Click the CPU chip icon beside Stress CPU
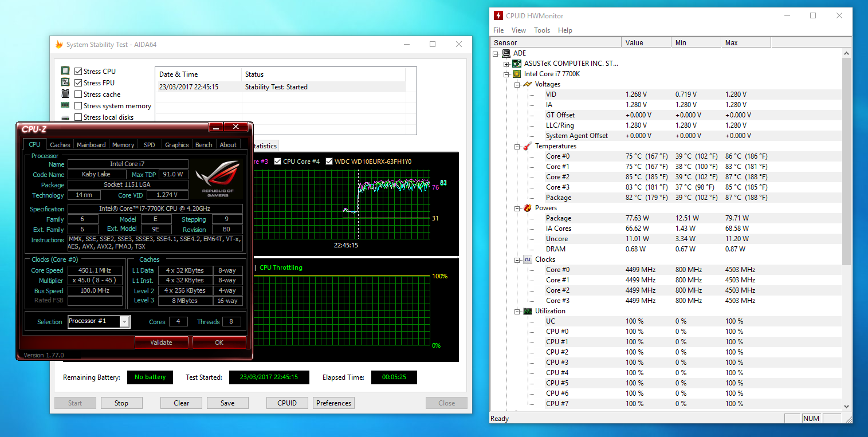The image size is (868, 437). click(x=65, y=71)
